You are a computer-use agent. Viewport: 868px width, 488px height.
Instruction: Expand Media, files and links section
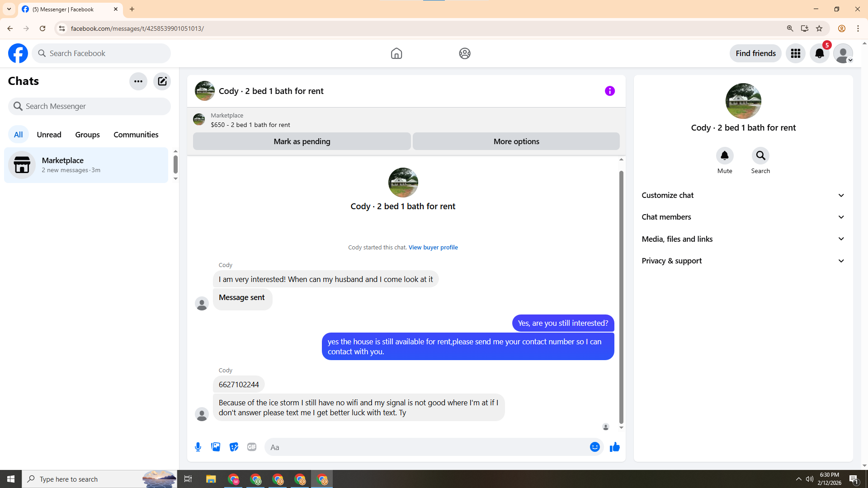click(x=743, y=239)
